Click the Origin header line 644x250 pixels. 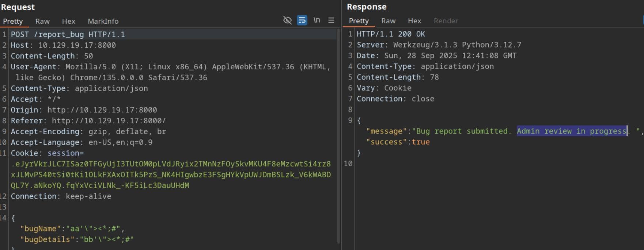click(x=84, y=110)
